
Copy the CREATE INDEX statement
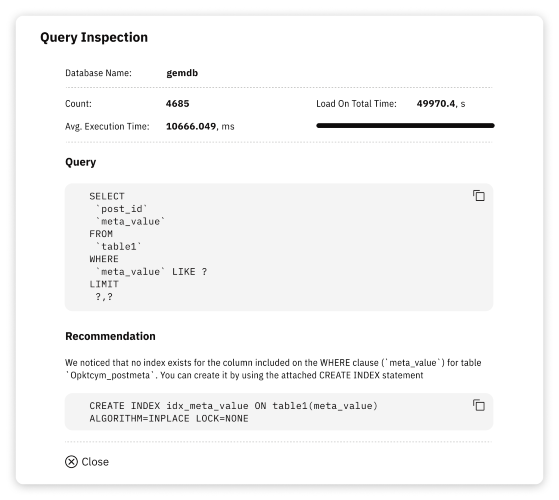[479, 405]
